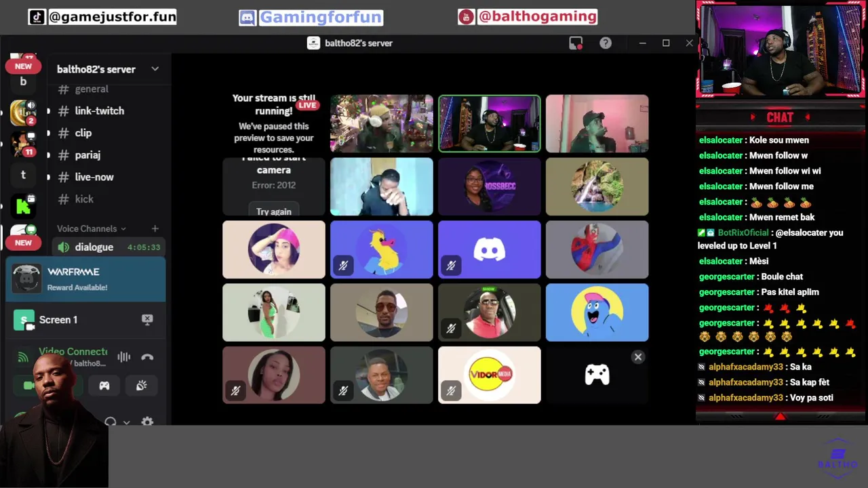Stop streaming Screen 1 icon

click(x=147, y=320)
